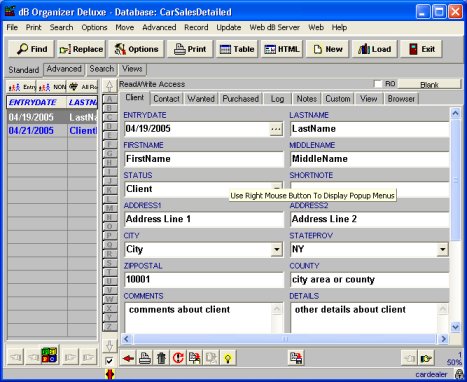Open the Advanced menu
The image size is (467, 382).
[x=159, y=27]
